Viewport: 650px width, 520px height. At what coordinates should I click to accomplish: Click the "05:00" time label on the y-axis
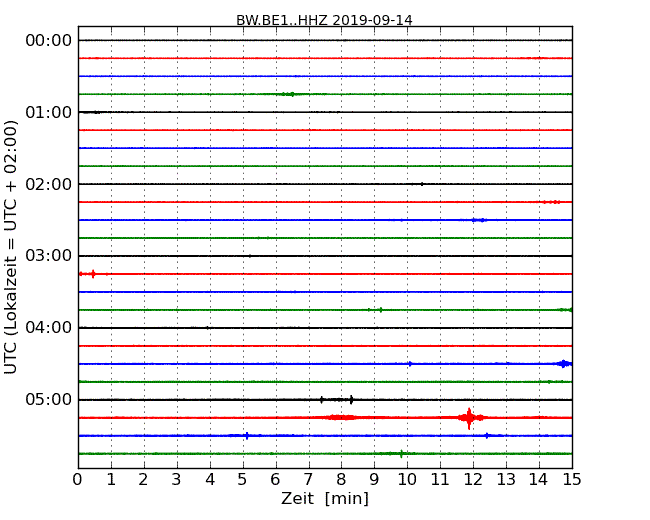point(49,399)
